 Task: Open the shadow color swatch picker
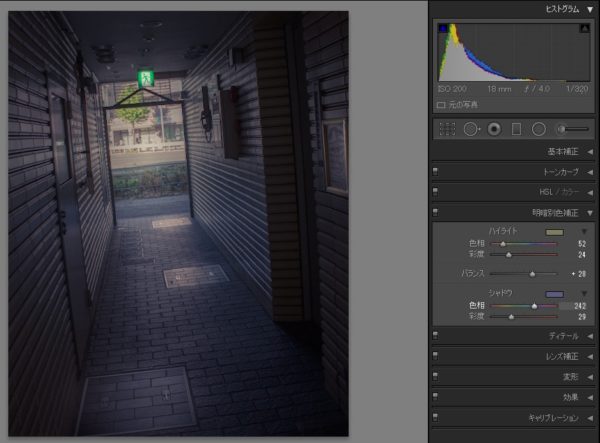coord(554,294)
